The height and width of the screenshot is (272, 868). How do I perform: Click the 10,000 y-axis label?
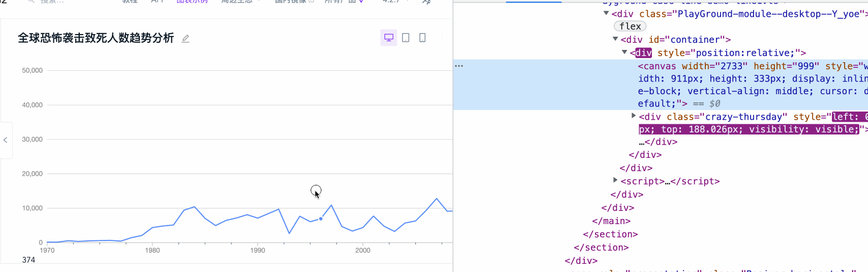[x=32, y=208]
